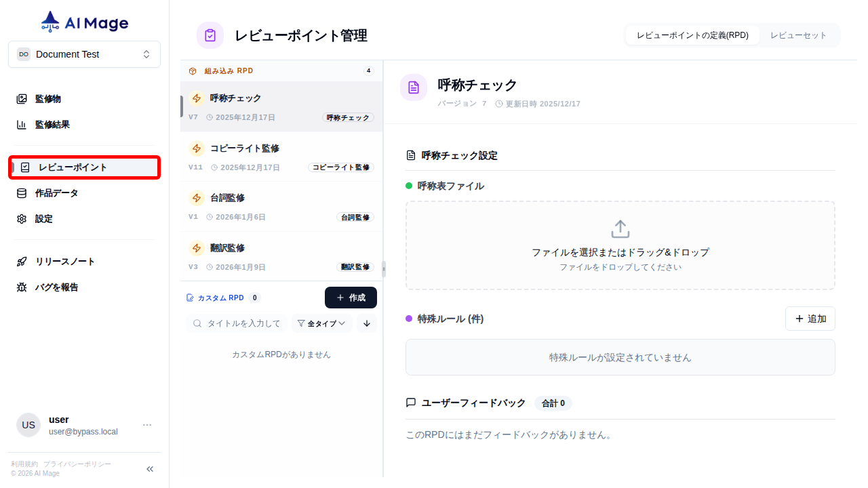868x488 pixels.
Task: Click the 追加 button for 特殊ルール
Action: click(810, 319)
